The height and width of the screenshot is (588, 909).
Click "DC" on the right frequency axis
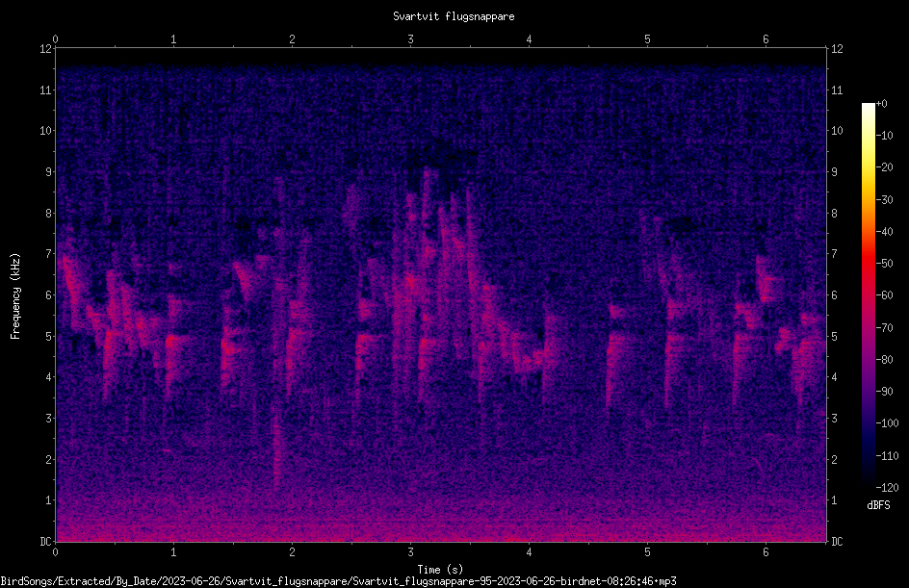pyautogui.click(x=837, y=542)
